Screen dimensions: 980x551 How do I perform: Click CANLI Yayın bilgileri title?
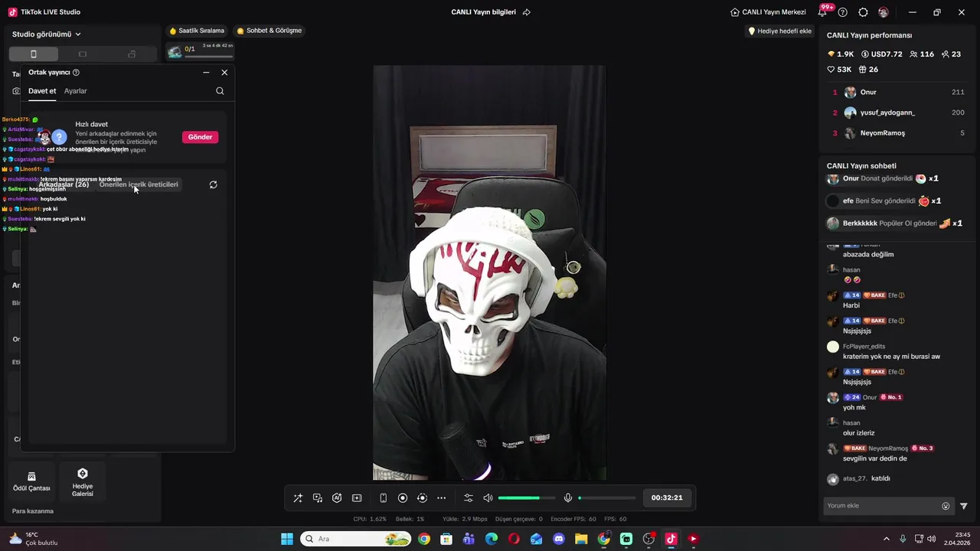(483, 12)
